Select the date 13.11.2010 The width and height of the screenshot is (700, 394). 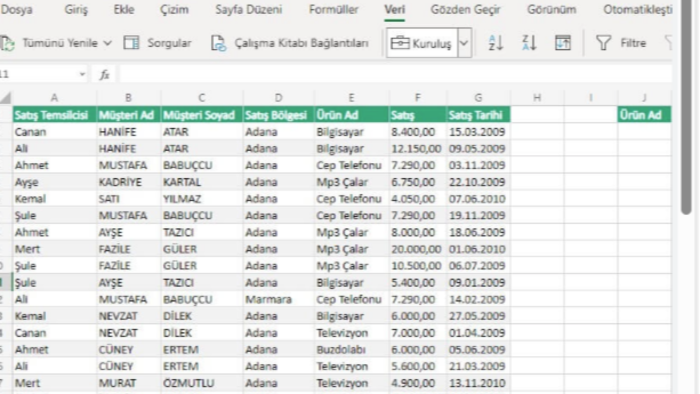(479, 383)
